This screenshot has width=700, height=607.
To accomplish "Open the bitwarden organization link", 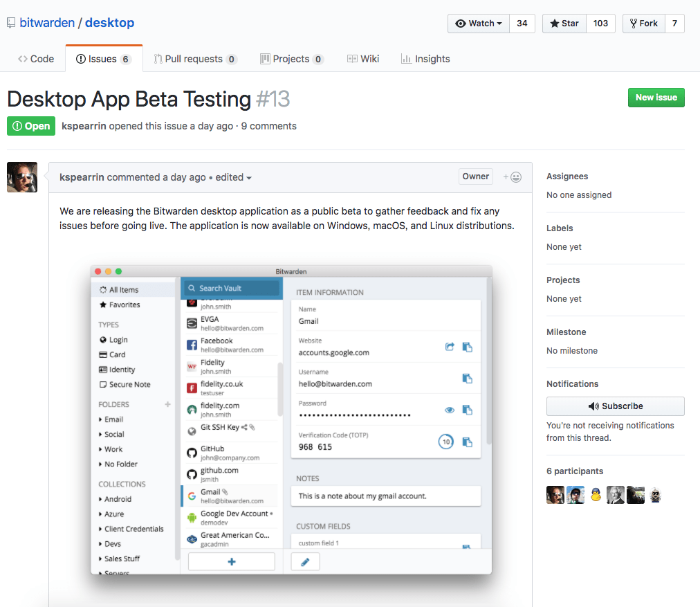I will pyautogui.click(x=47, y=23).
